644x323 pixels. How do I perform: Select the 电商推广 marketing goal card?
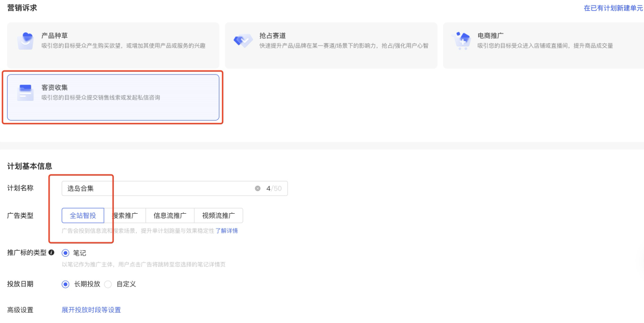coord(543,45)
